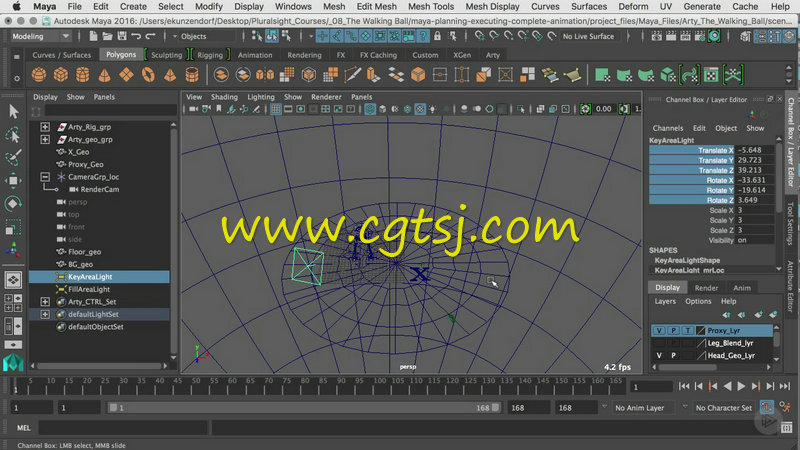
Task: Open the Channels menu in Channel Box
Action: pyautogui.click(x=667, y=128)
